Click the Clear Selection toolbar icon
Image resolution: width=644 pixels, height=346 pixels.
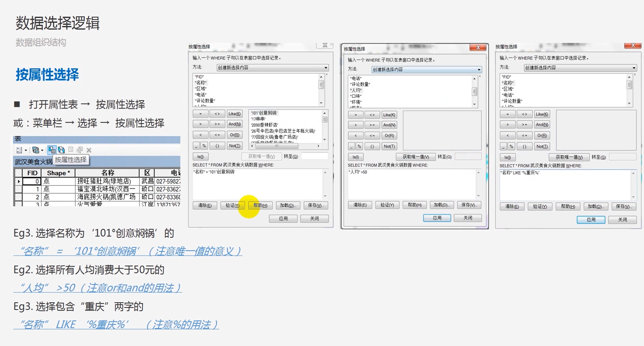click(71, 149)
